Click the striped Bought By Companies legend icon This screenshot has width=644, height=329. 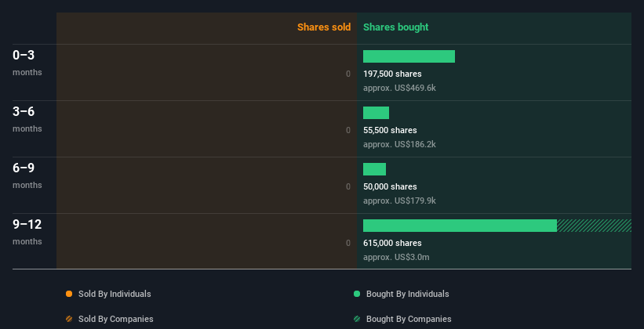pos(357,319)
